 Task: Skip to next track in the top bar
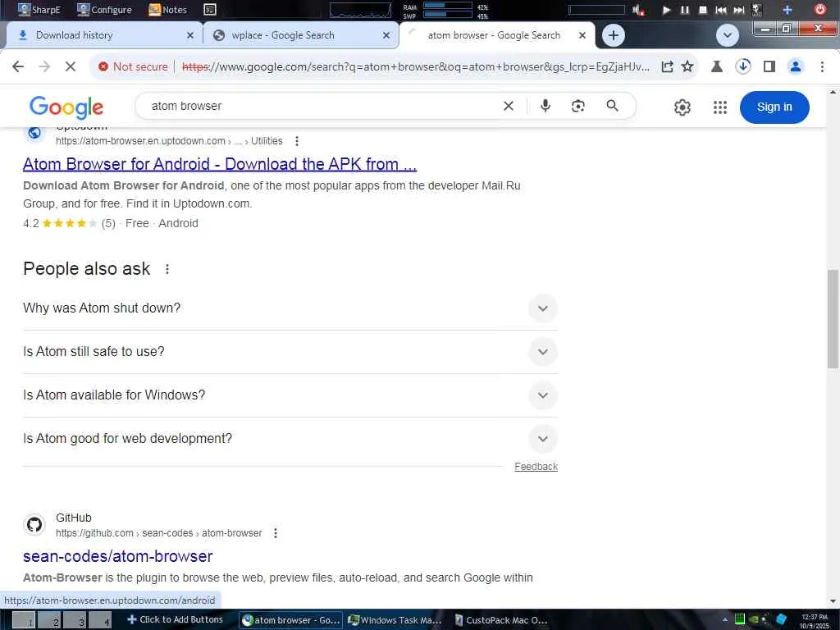tap(739, 10)
